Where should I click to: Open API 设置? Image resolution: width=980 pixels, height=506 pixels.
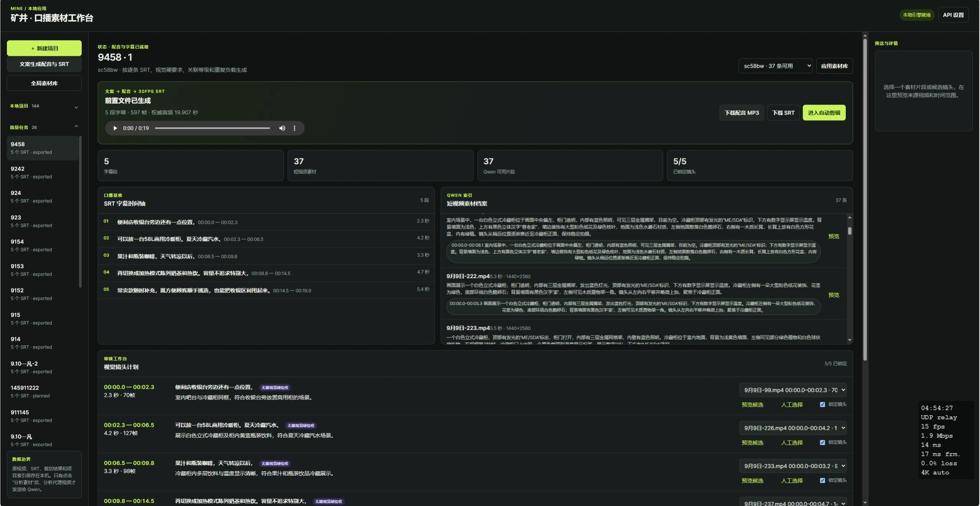953,15
